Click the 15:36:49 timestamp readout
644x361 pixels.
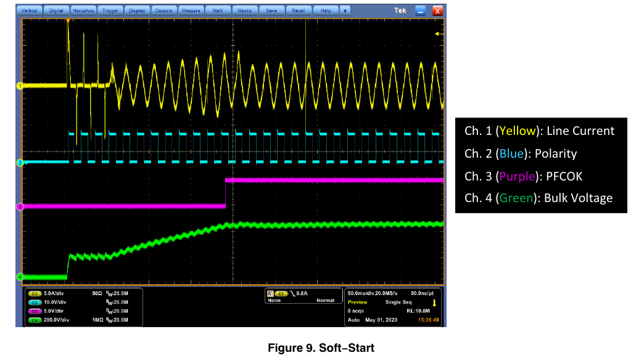428,320
